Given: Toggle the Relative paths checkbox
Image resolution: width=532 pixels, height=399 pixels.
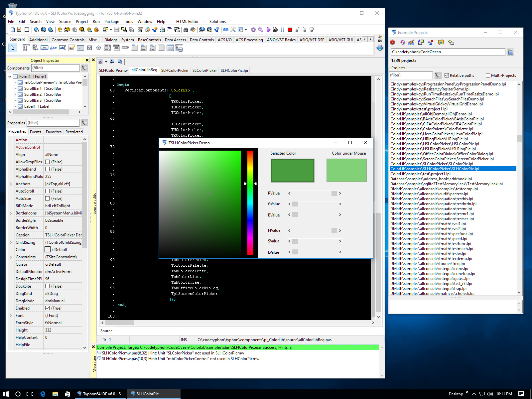Looking at the screenshot, I should pyautogui.click(x=447, y=75).
